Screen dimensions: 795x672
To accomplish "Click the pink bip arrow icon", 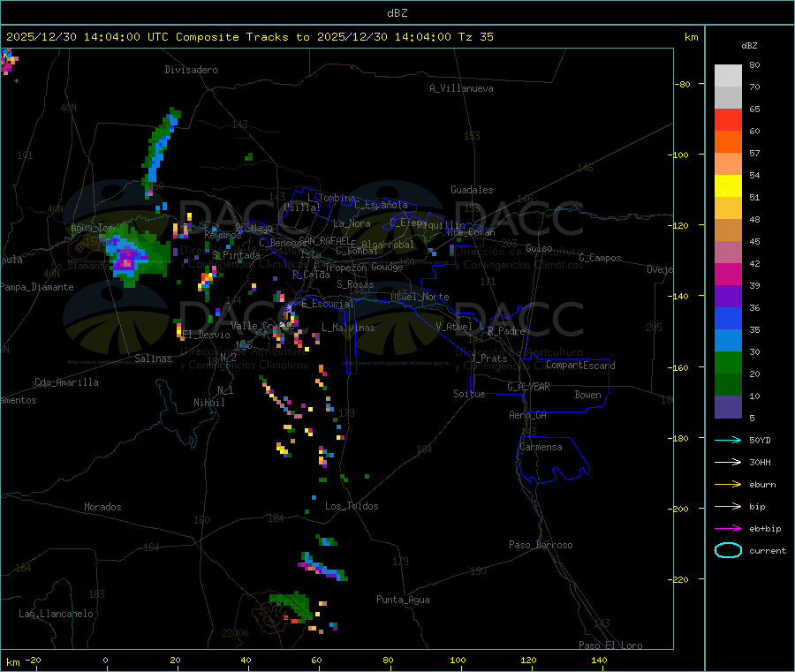I will (728, 506).
